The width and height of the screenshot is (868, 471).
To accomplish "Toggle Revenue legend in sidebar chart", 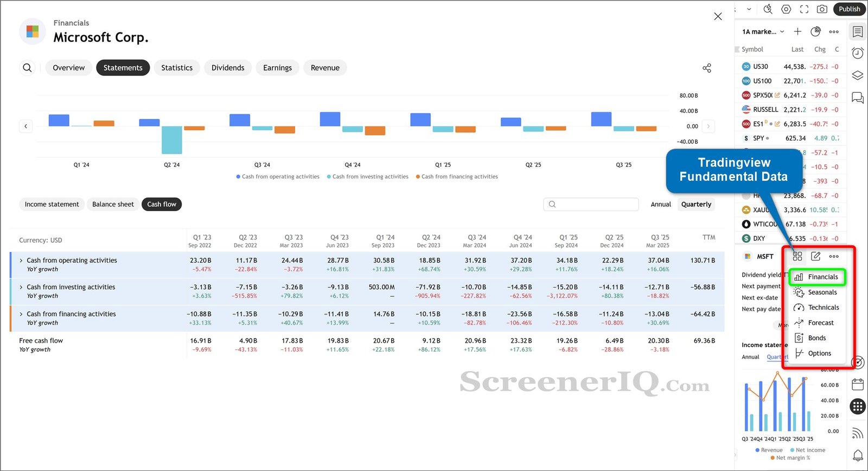I will pos(769,450).
